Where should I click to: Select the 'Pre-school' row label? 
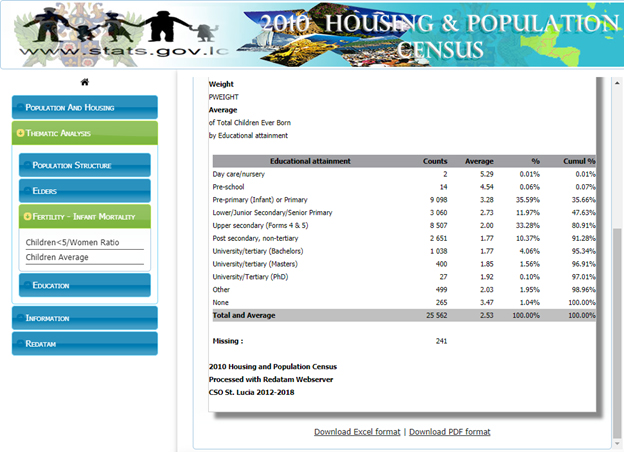(228, 187)
